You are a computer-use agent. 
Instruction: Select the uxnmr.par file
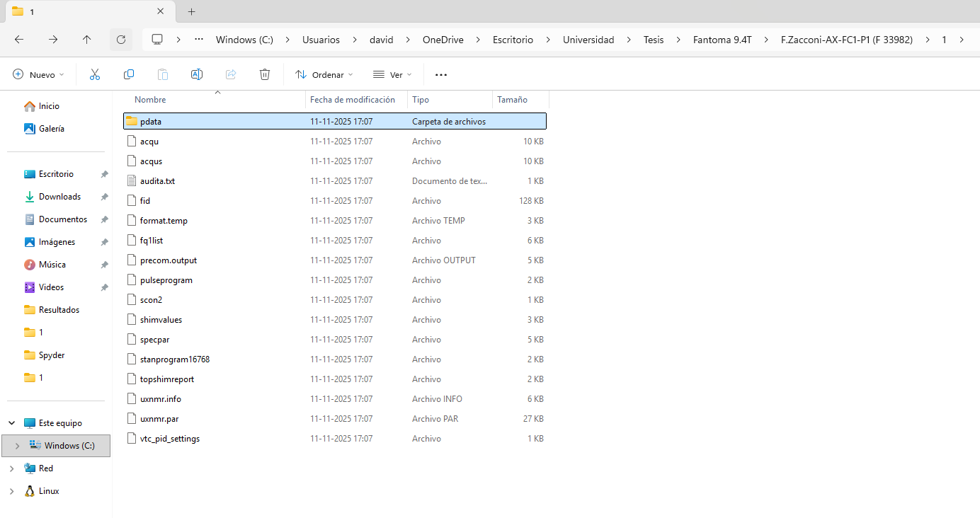[159, 419]
